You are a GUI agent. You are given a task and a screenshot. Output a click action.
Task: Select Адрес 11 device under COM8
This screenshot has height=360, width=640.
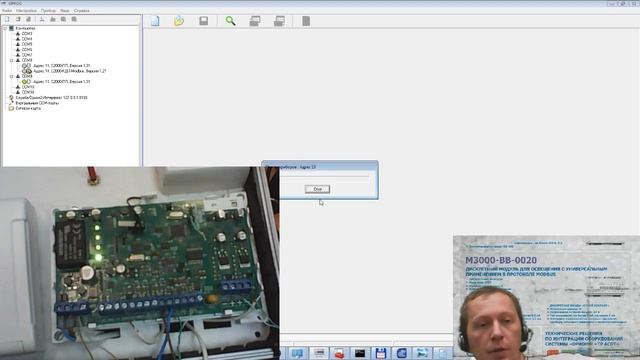61,65
